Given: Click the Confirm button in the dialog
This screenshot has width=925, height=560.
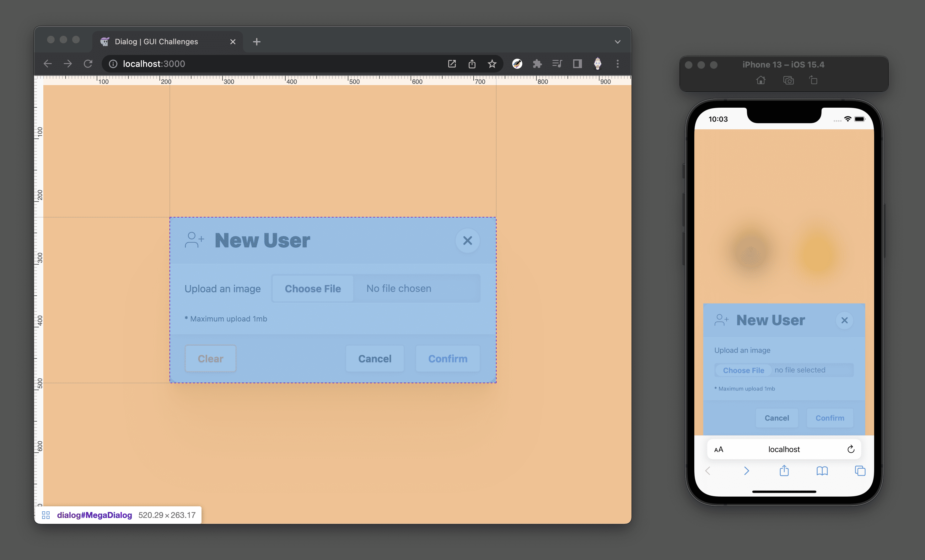Looking at the screenshot, I should click(x=448, y=358).
